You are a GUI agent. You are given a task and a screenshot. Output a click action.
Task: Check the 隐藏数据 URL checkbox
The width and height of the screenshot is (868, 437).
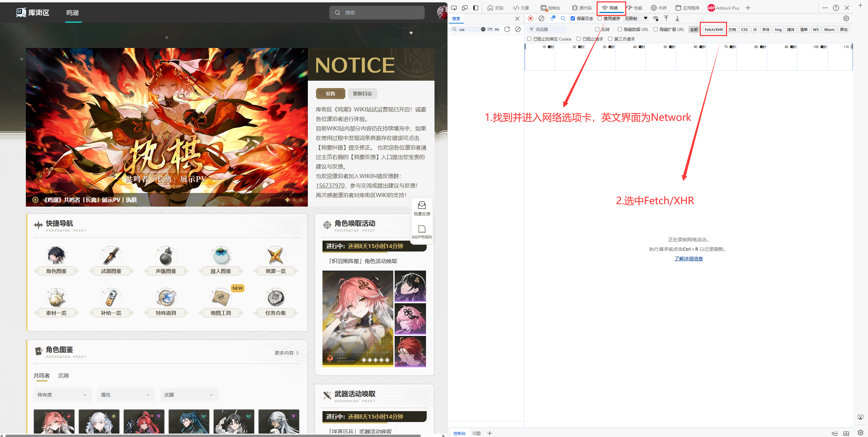[620, 29]
